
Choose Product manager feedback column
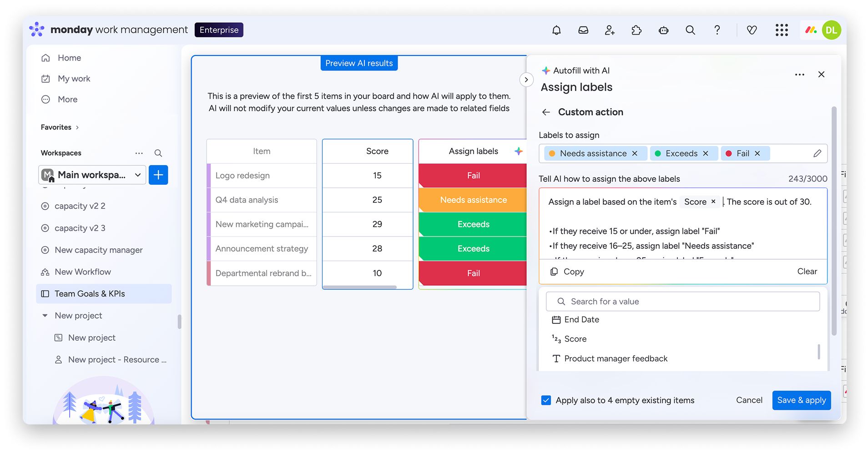click(616, 358)
